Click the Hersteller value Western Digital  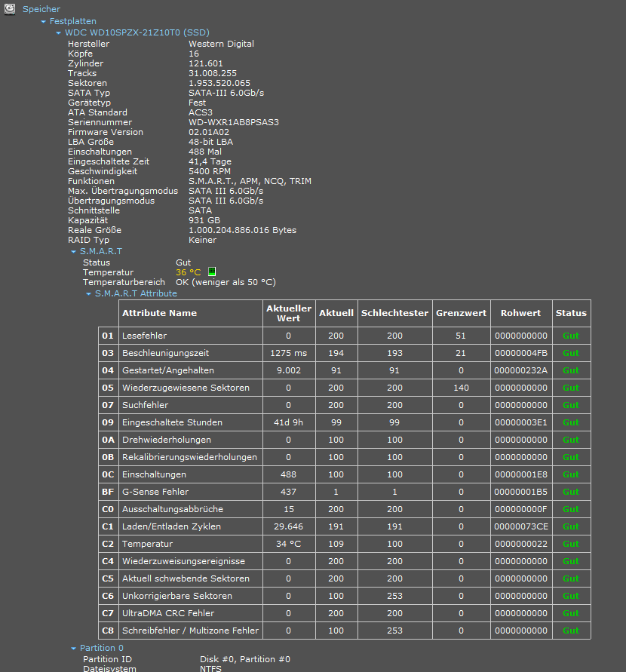click(x=221, y=44)
